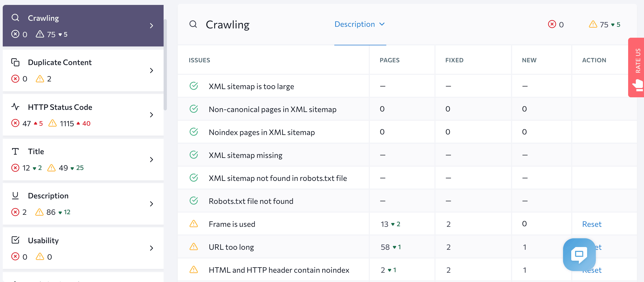
Task: Click error icon under Duplicate Content category
Action: (15, 79)
